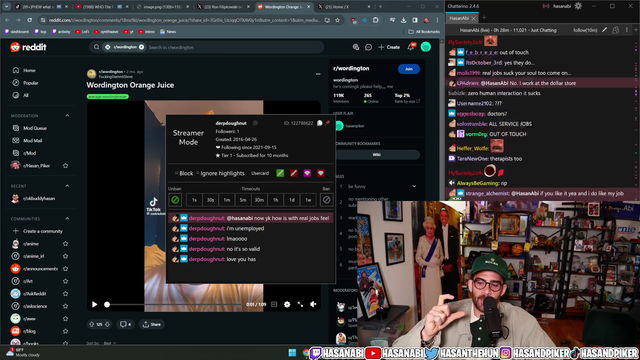
Task: Click the Create post button
Action: (389, 47)
